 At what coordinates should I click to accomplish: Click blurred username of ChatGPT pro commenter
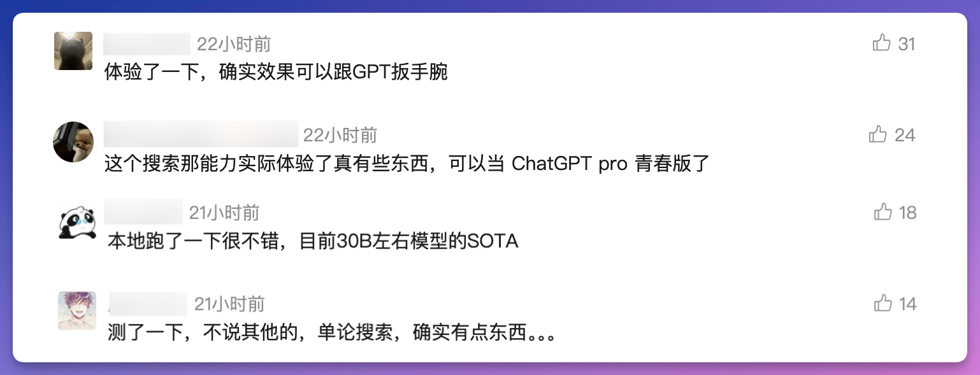point(201,134)
